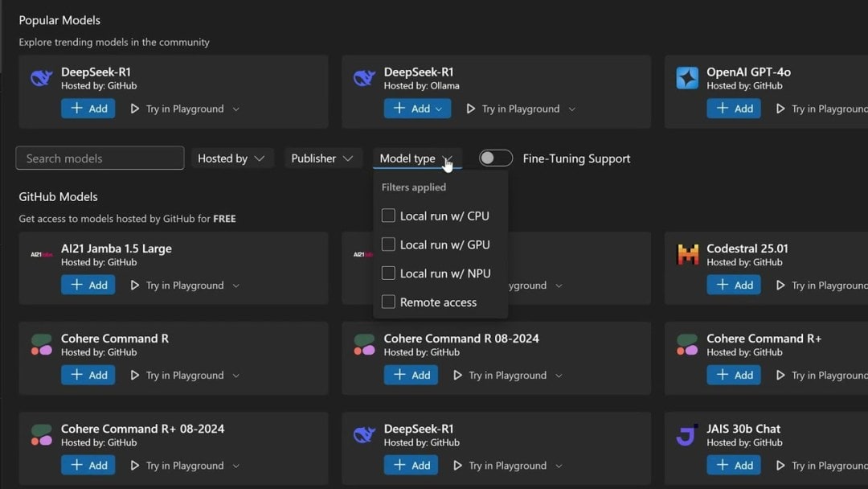Select Local run w/ GPU in the menu
This screenshot has height=489, width=868.
tap(388, 244)
